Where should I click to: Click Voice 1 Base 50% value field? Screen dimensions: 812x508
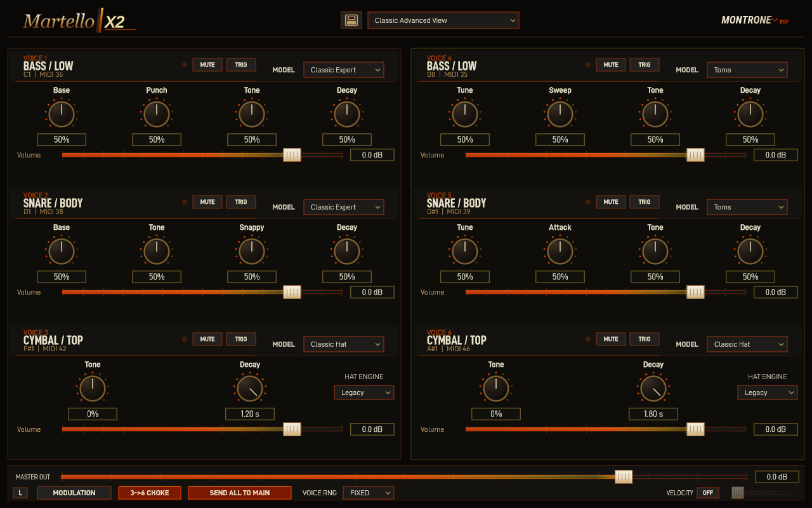[62, 140]
